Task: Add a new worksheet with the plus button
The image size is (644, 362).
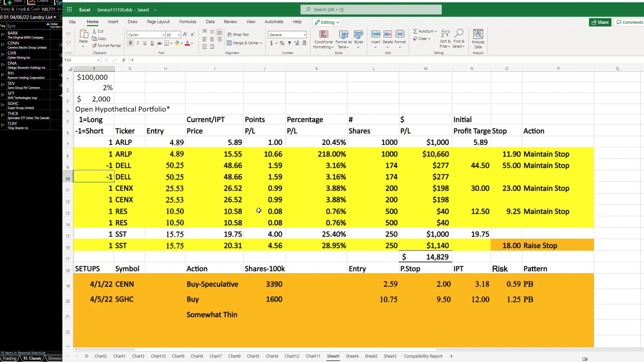Action: tap(451, 356)
